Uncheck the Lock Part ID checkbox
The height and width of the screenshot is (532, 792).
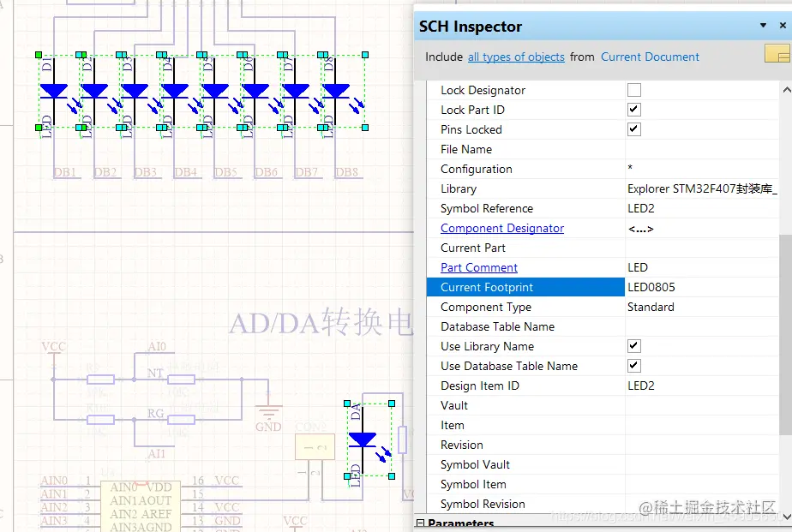634,110
